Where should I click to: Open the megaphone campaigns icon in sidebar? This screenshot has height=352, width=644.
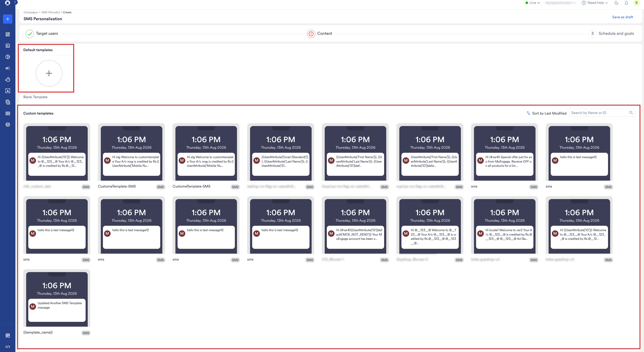[8, 68]
